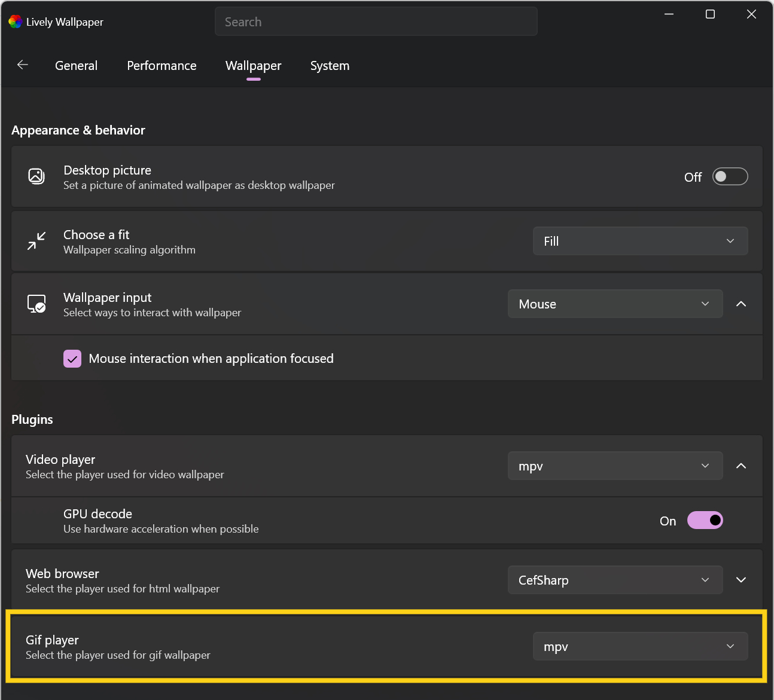The height and width of the screenshot is (700, 774).
Task: Collapse the Video player section
Action: (741, 466)
